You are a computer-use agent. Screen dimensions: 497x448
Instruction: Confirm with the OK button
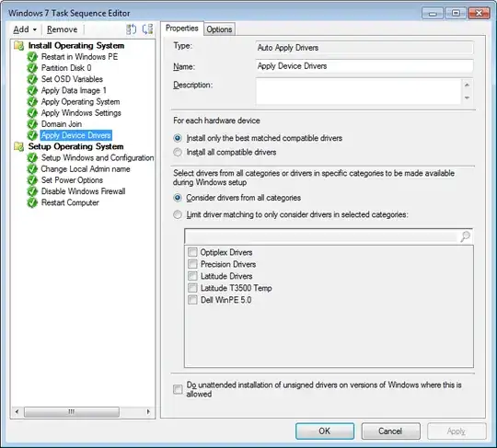[x=325, y=431]
